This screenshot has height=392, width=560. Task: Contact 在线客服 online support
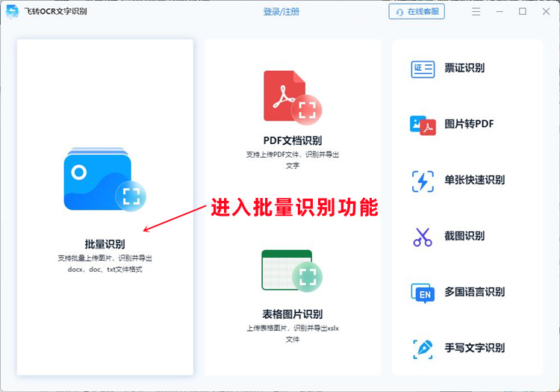tap(417, 12)
